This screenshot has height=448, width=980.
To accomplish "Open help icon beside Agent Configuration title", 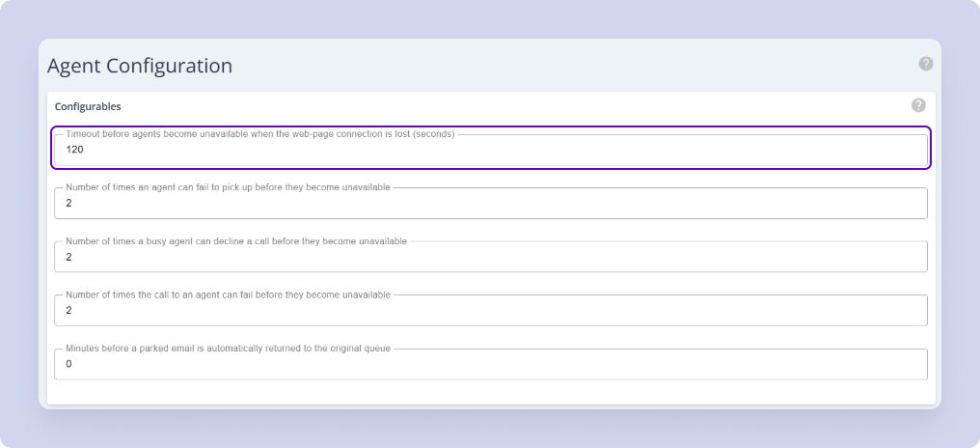I will (926, 64).
